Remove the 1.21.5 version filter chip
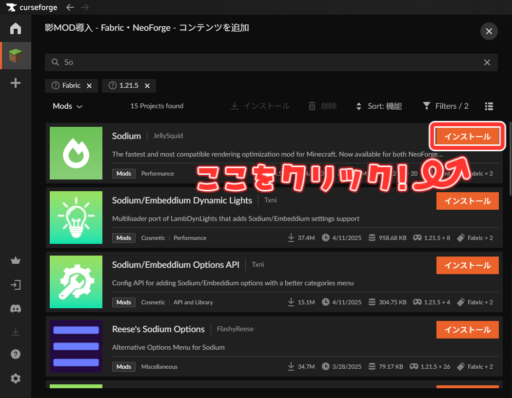 click(147, 86)
